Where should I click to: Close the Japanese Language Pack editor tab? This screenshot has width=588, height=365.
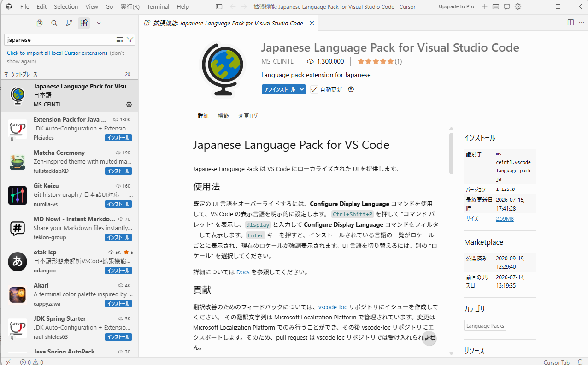(312, 23)
